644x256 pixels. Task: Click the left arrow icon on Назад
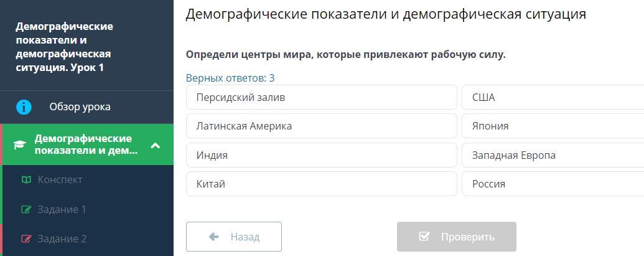(213, 237)
